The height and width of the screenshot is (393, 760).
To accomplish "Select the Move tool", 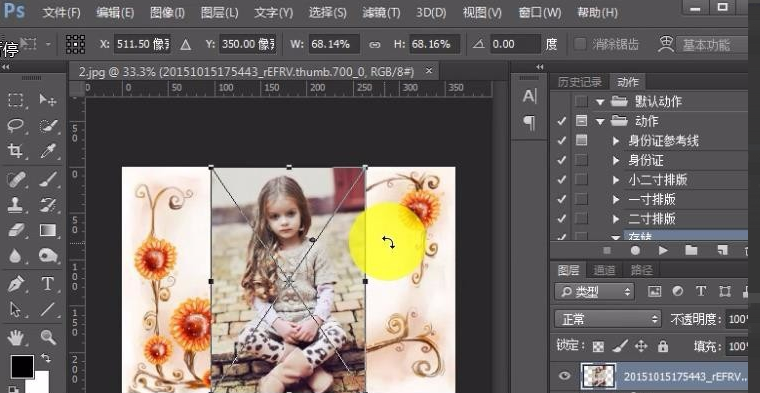I will point(48,100).
